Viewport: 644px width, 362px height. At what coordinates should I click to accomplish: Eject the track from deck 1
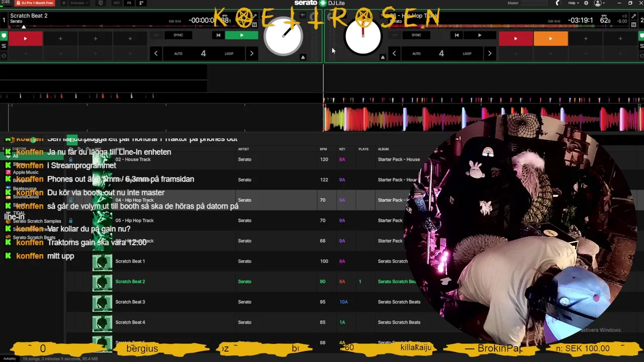(303, 57)
